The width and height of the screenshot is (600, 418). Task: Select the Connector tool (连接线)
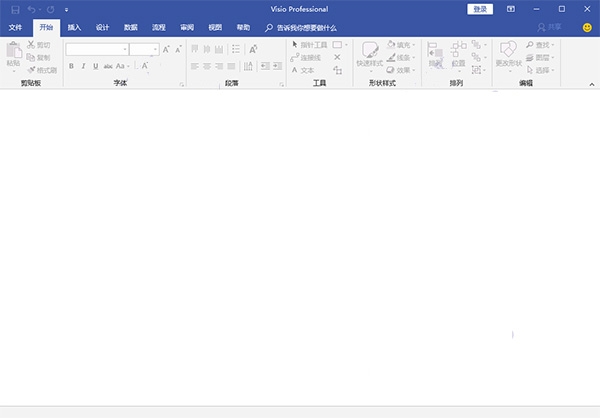[x=308, y=58]
